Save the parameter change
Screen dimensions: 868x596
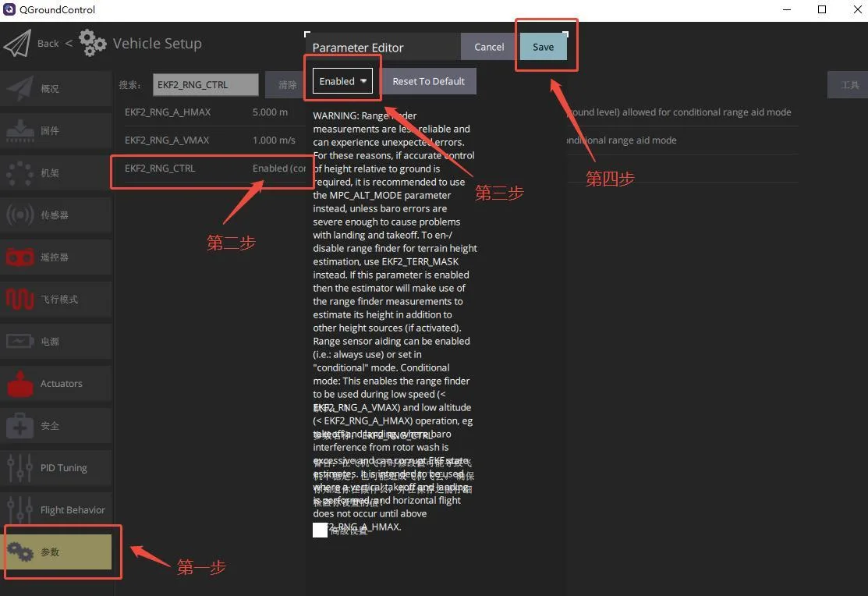pos(544,47)
